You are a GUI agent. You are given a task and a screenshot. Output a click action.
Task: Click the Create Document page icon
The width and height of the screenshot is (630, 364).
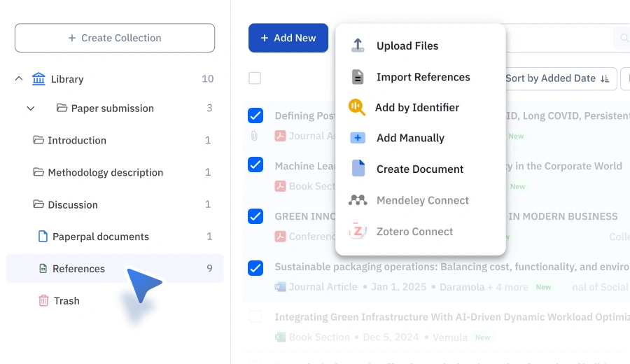pyautogui.click(x=358, y=168)
